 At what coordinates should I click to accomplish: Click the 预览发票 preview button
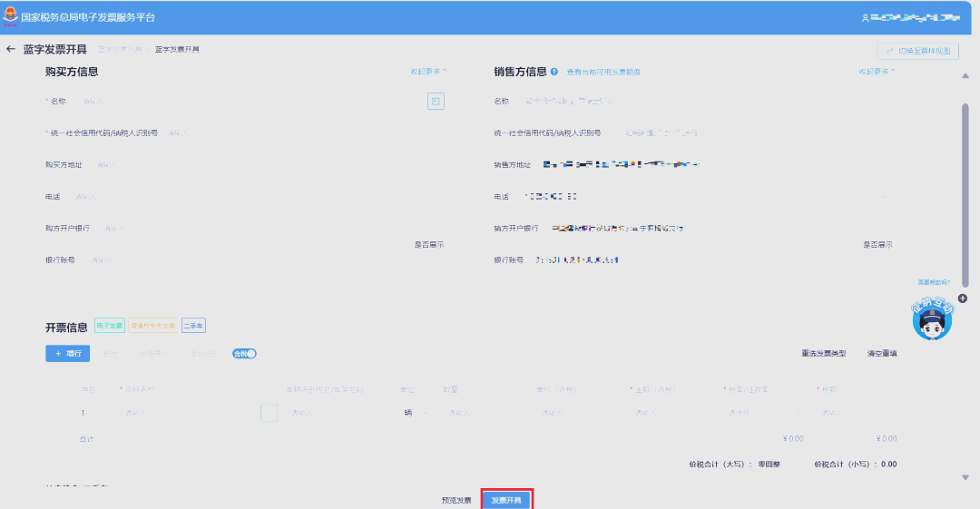pos(456,500)
